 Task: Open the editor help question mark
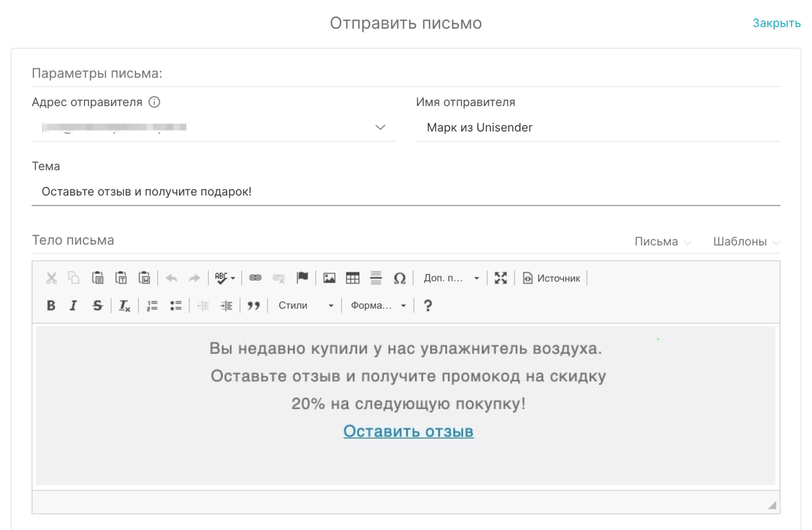[x=428, y=305]
